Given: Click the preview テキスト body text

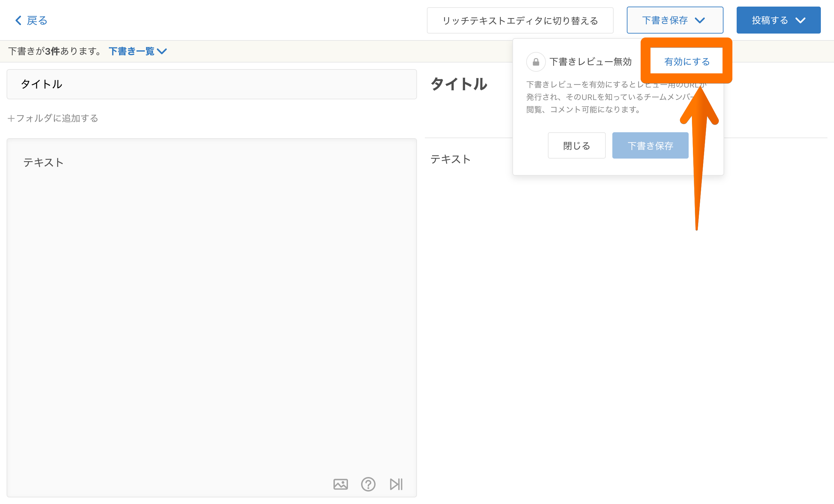Looking at the screenshot, I should click(450, 159).
